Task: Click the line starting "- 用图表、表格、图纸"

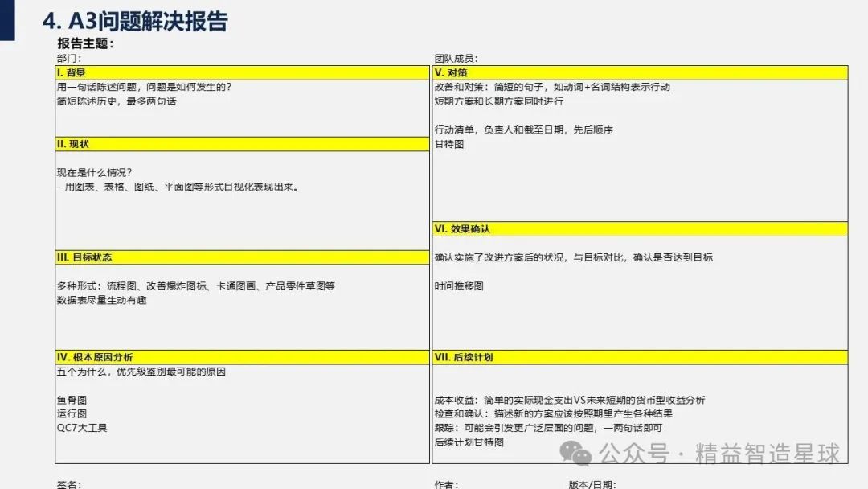Action: 178,187
